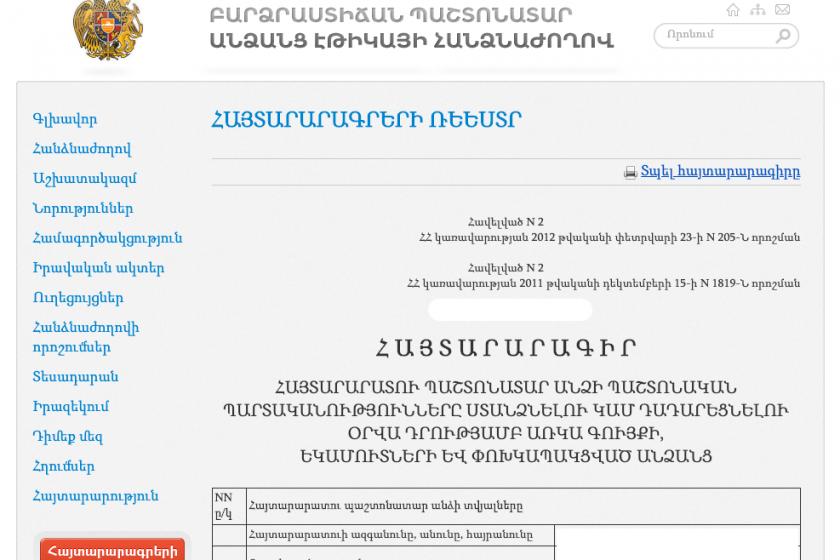Click Հայտարարատու պաշտոնատար անձի տվյալները table header
This screenshot has height=560, width=840.
pos(523,506)
